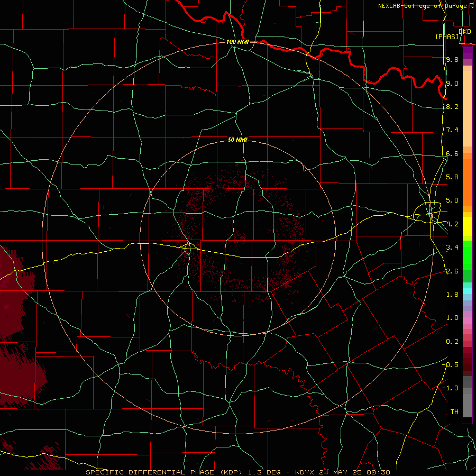Click the 5.0 value on the color scale
This screenshot has height=476, width=476.
[452, 200]
